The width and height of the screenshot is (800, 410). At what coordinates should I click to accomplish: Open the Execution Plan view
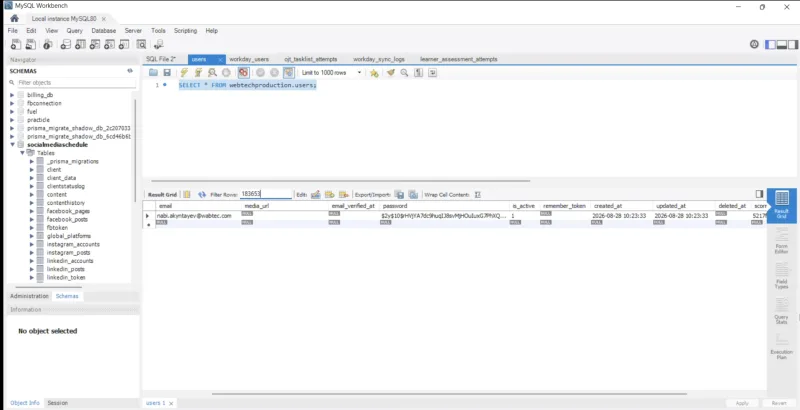781,347
